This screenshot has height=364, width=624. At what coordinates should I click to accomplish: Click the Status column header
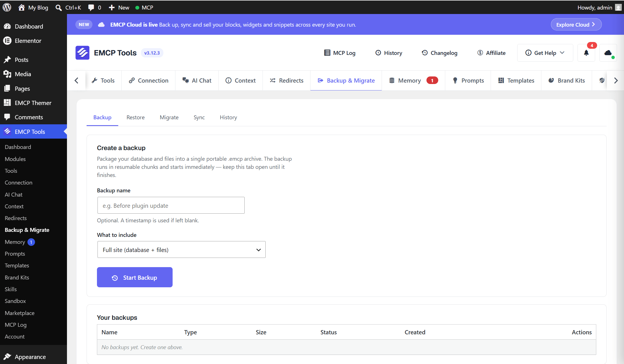tap(329, 332)
